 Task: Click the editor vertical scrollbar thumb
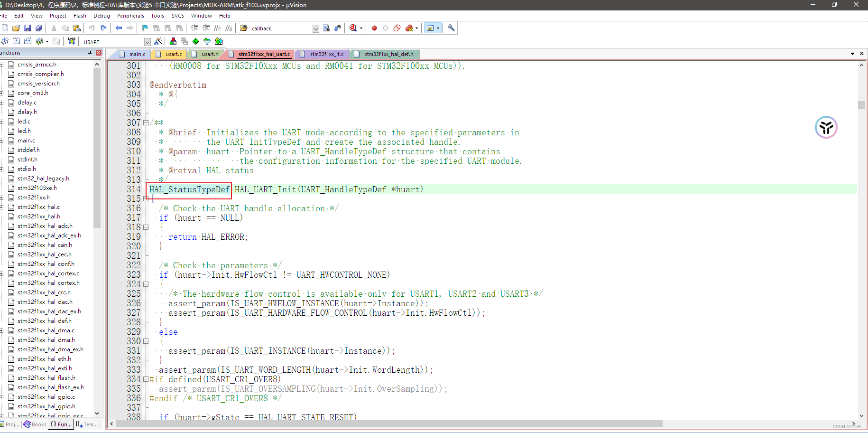[861, 105]
